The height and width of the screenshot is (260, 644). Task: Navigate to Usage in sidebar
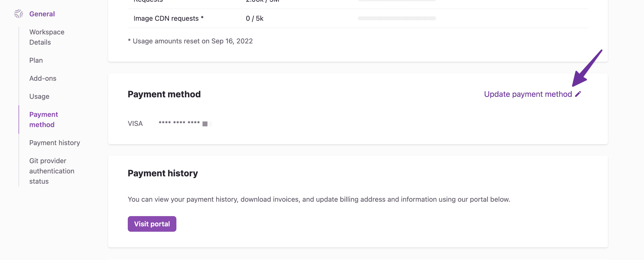pyautogui.click(x=39, y=96)
